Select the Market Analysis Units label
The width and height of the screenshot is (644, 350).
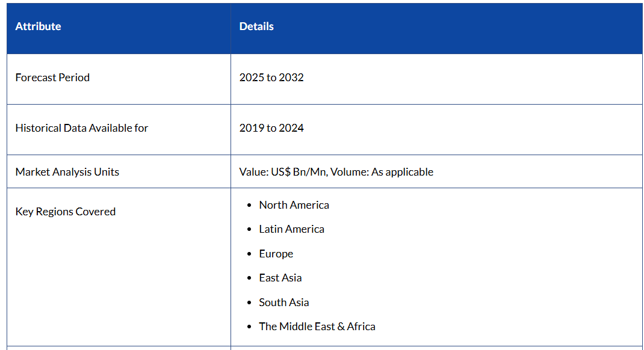click(67, 172)
